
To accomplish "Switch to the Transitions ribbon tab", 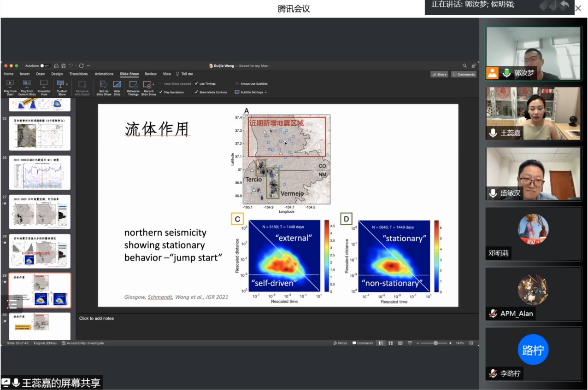I will point(78,74).
